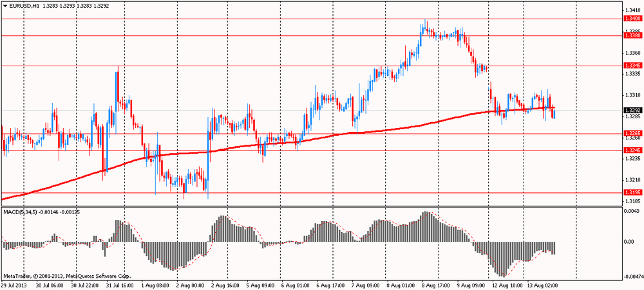Image resolution: width=644 pixels, height=290 pixels.
Task: Select the EURUSD,H1 chart title text
Action: (x=24, y=6)
